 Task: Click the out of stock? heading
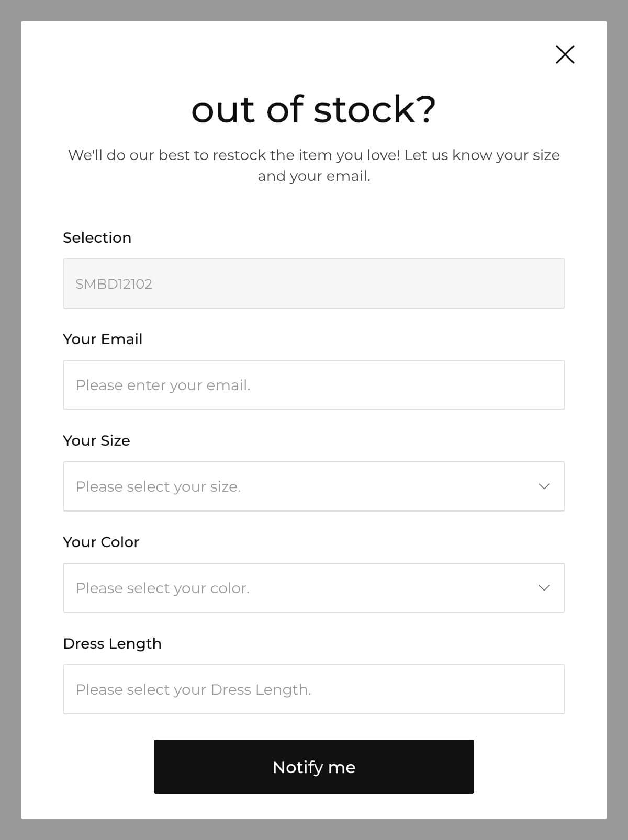point(313,109)
